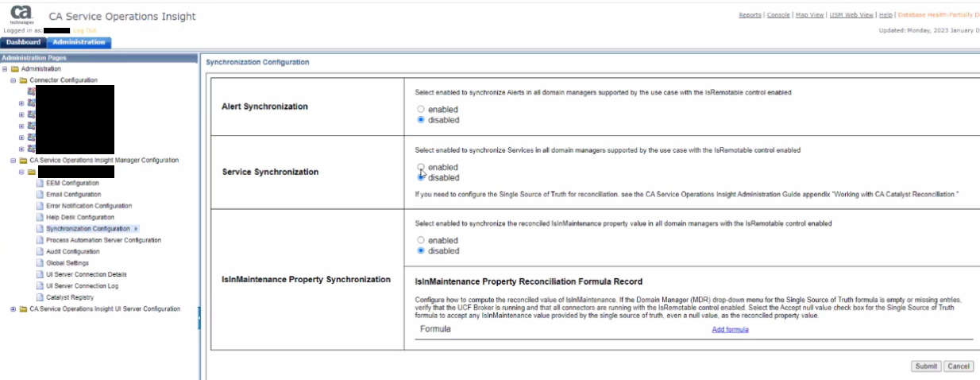Select the Administration tab

pos(79,42)
